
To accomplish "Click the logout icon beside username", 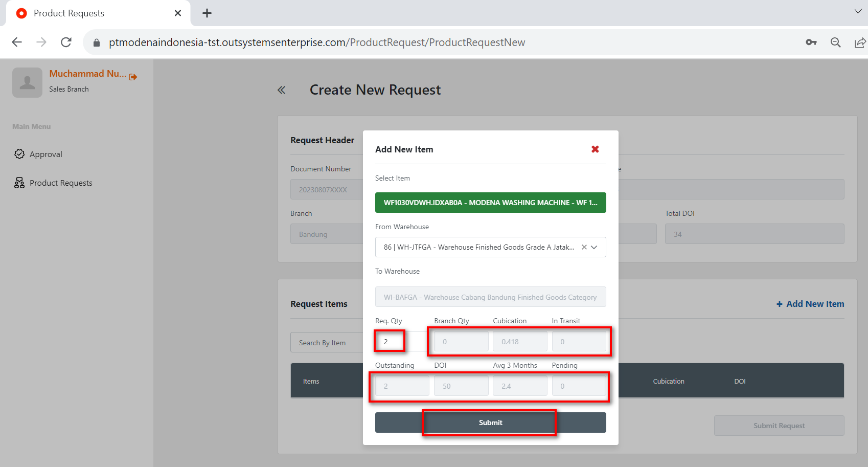I will [x=133, y=77].
